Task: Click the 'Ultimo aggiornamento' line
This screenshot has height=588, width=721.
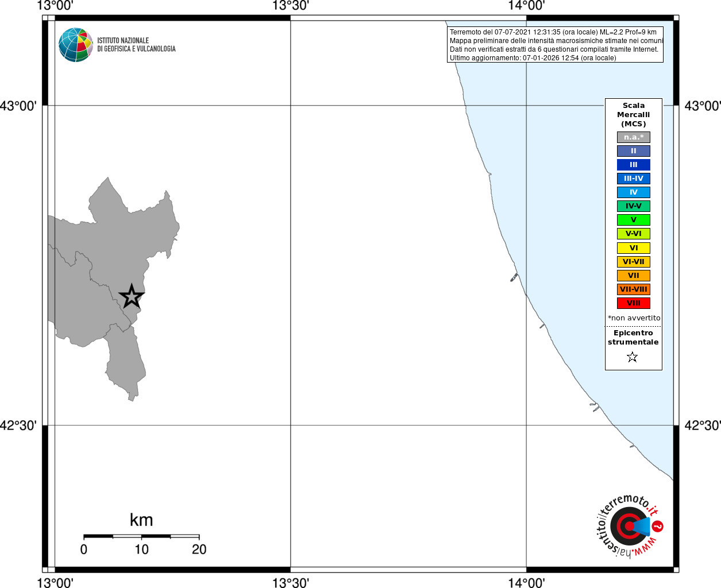Action: (533, 58)
